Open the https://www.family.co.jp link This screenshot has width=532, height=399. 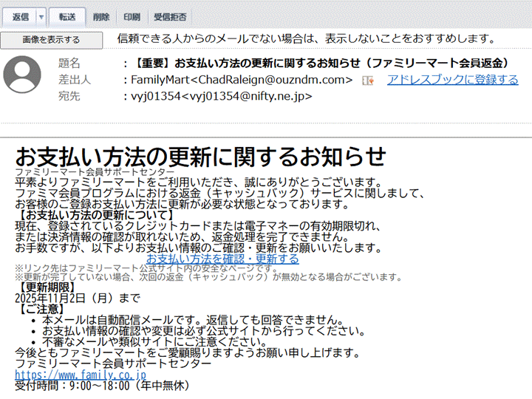point(70,375)
